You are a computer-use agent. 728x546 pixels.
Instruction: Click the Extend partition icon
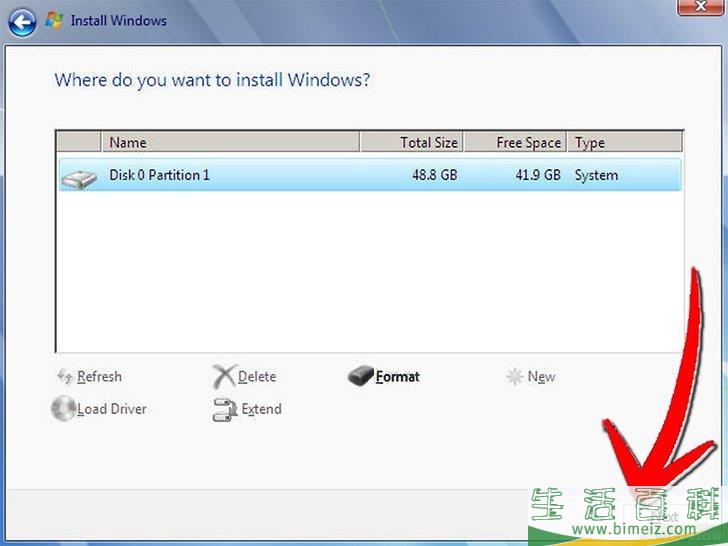pyautogui.click(x=225, y=410)
